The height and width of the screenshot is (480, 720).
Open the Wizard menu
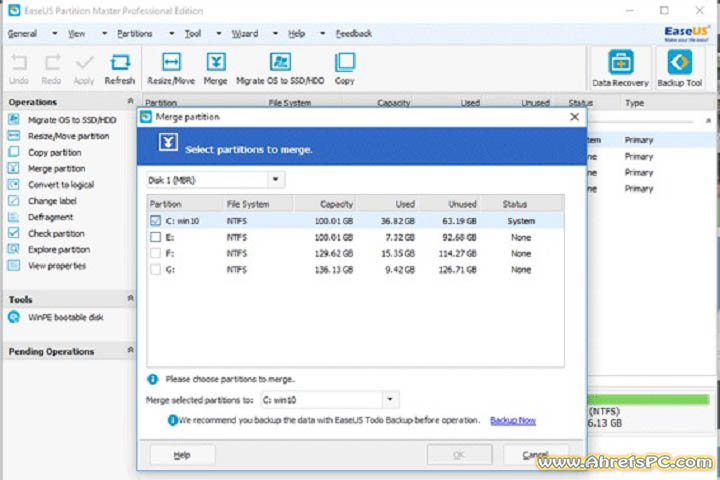(245, 34)
